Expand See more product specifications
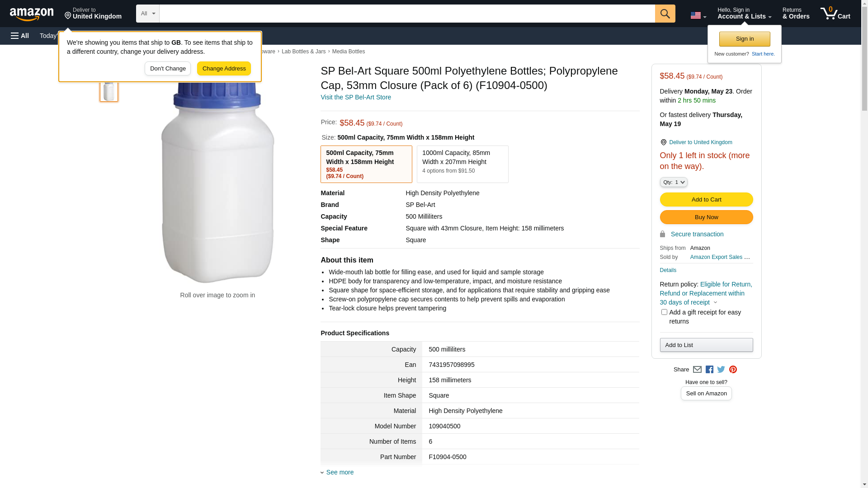This screenshot has height=488, width=868. coord(340,472)
